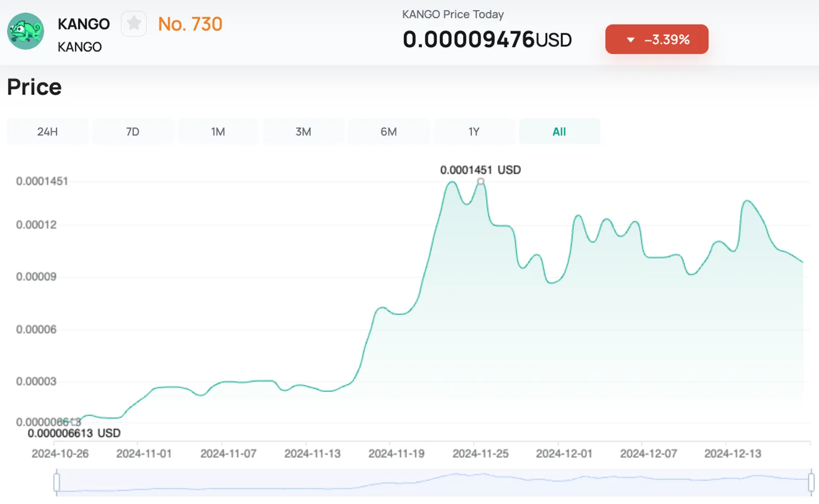Click the low marker at 0.000006613 USD
The image size is (819, 504).
[x=76, y=422]
